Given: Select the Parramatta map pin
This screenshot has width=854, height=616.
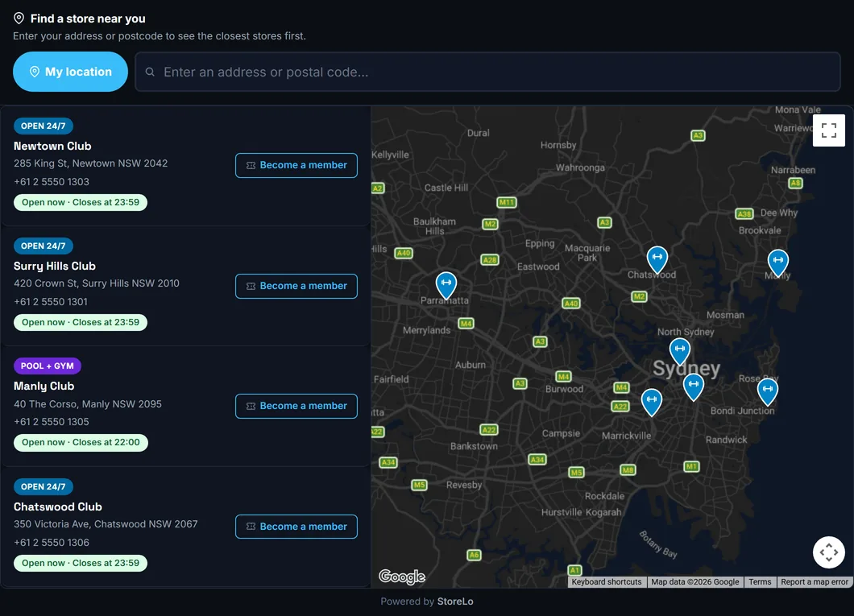Looking at the screenshot, I should pyautogui.click(x=446, y=285).
